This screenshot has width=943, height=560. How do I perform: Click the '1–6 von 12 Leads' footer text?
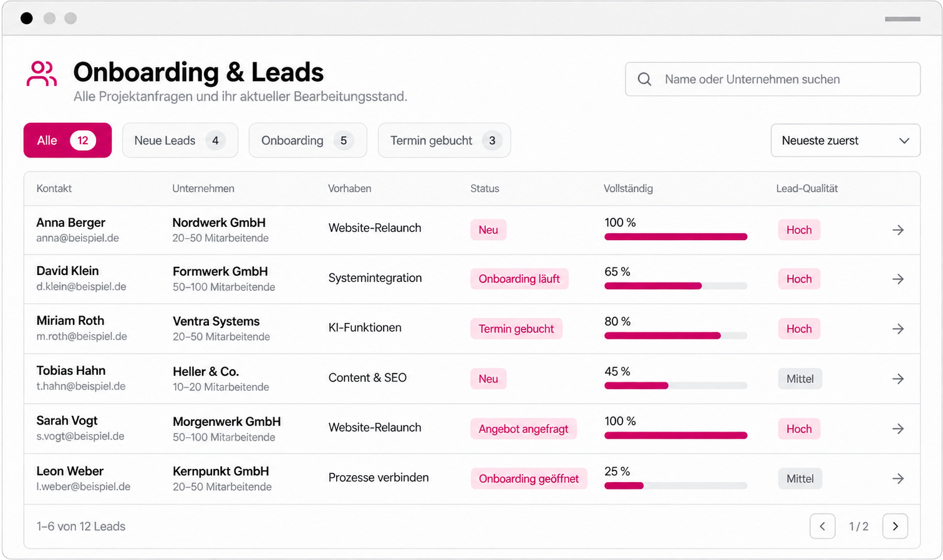pos(81,526)
